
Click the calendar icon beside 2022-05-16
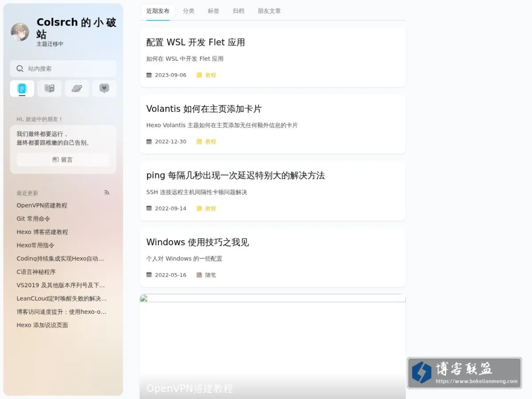click(149, 275)
